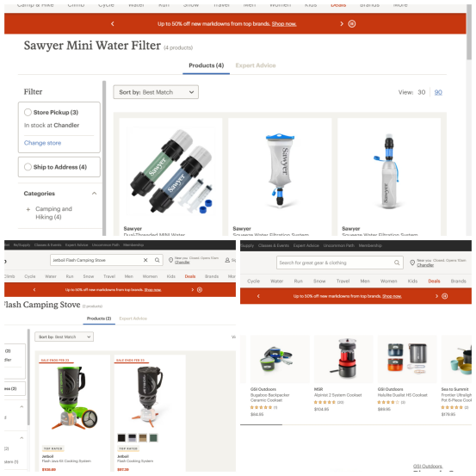Open the Deals menu in the bottom-right pane
The width and height of the screenshot is (476, 476).
[434, 281]
